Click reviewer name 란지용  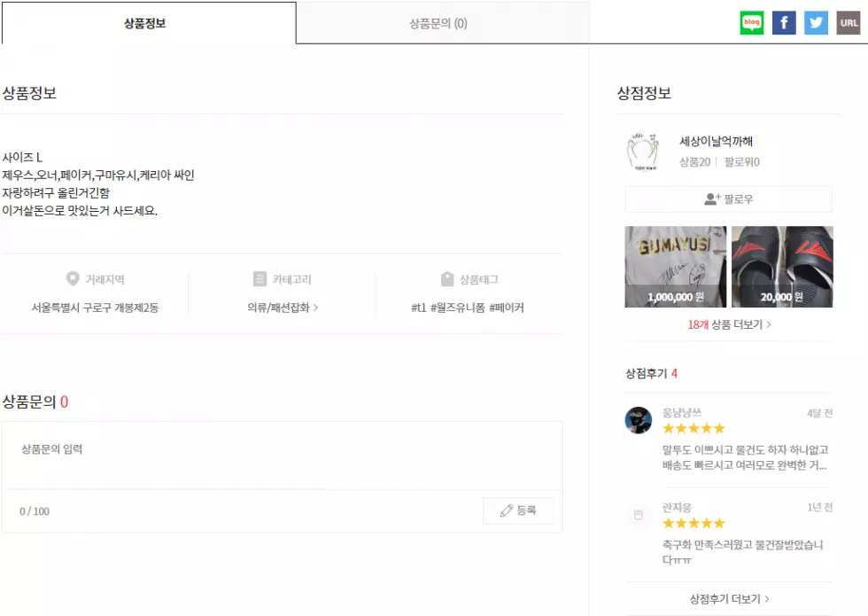tap(677, 507)
